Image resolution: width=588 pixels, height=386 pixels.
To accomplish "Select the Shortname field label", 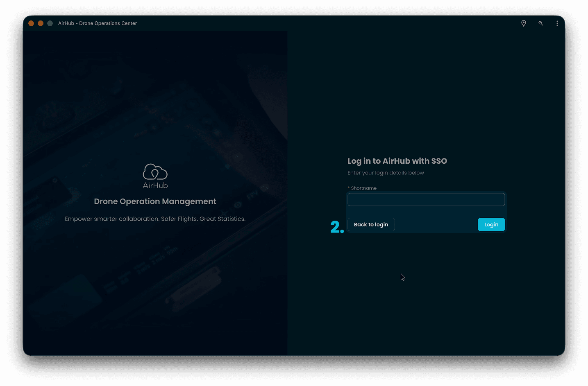I will 363,188.
